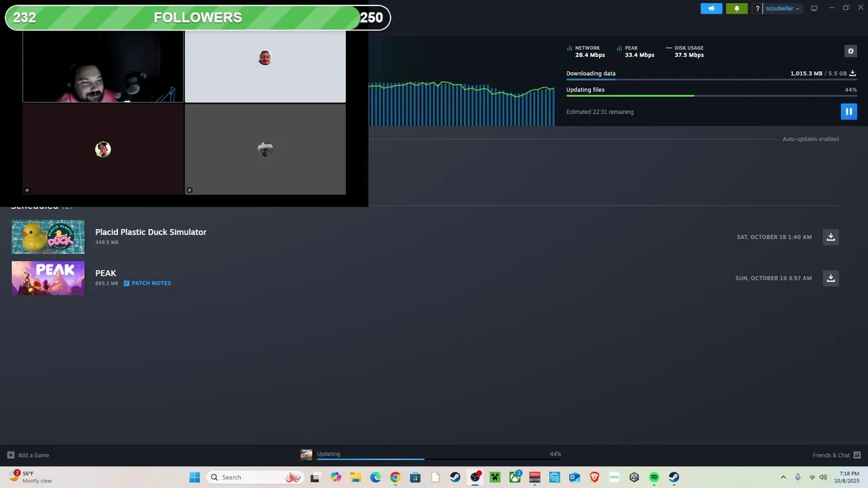Show hidden system tray icons

point(783,477)
